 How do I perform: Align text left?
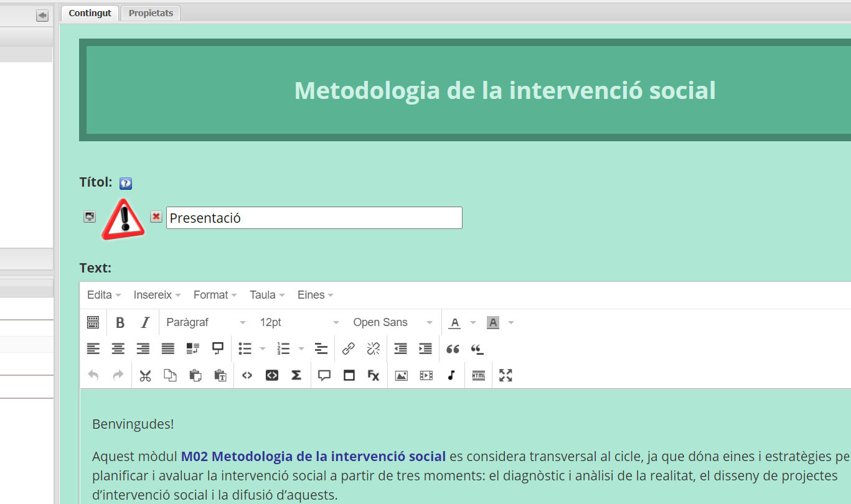(93, 348)
